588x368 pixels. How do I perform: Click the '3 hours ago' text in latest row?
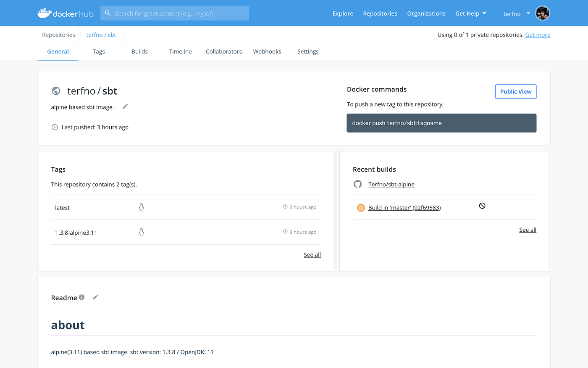pyautogui.click(x=303, y=207)
